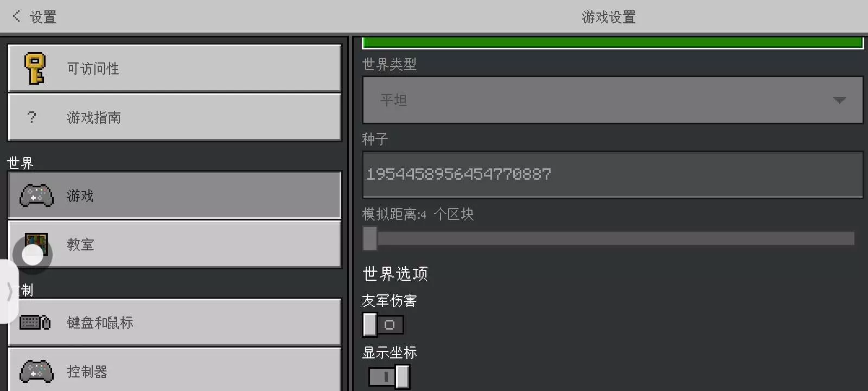Click the question mark game guide icon
868x391 pixels.
click(x=31, y=117)
